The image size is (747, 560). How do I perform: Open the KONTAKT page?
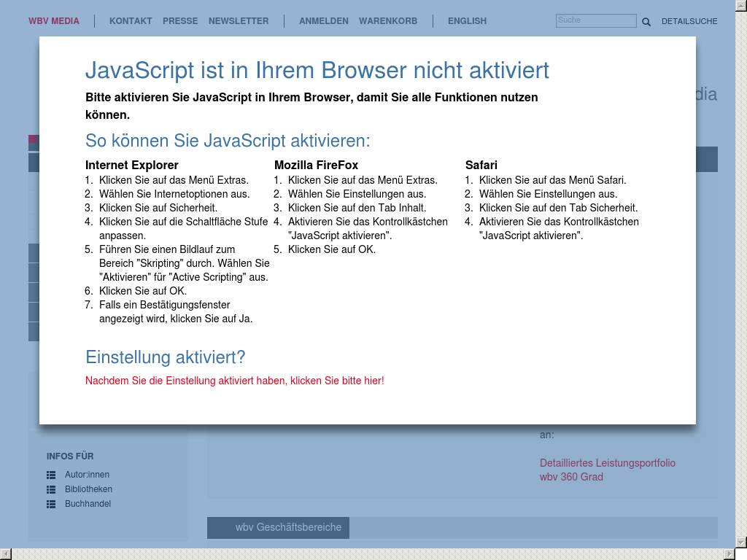point(131,21)
